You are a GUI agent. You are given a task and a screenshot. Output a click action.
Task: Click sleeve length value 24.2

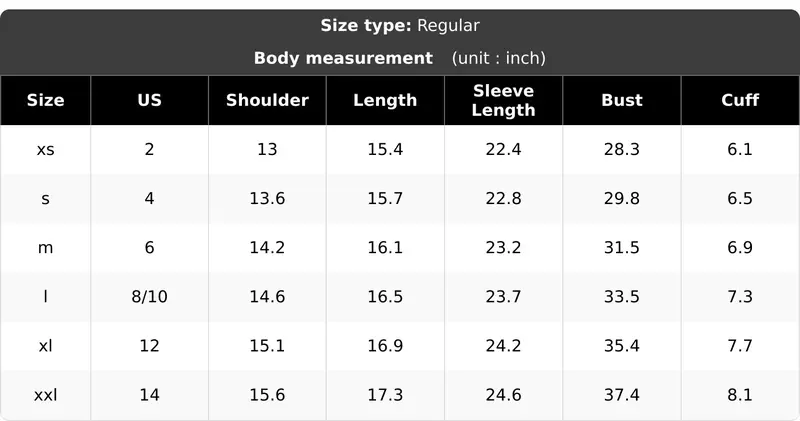point(504,346)
